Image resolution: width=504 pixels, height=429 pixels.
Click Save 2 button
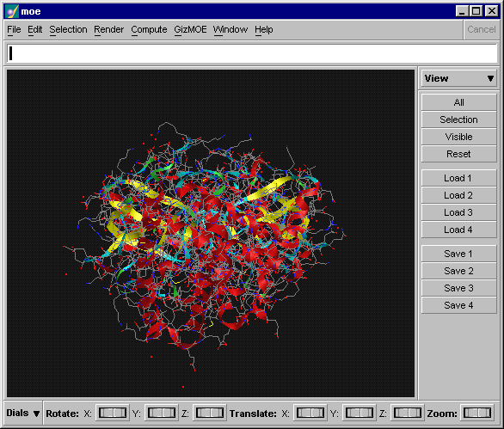click(x=458, y=271)
